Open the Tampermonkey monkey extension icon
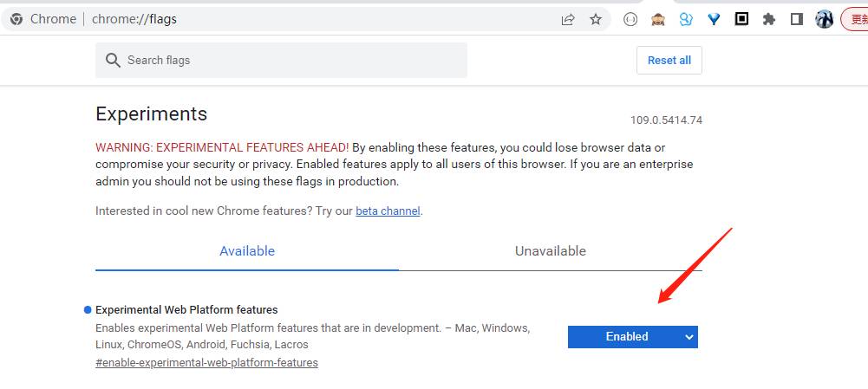Image resolution: width=868 pixels, height=389 pixels. pos(657,19)
